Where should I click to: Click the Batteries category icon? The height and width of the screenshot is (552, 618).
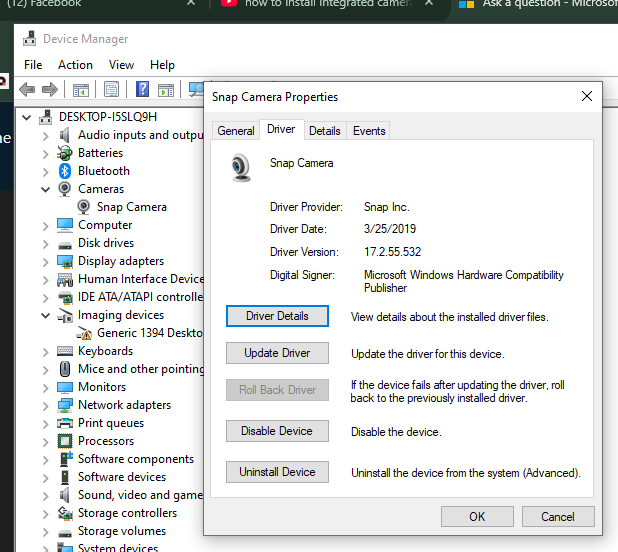coord(65,153)
